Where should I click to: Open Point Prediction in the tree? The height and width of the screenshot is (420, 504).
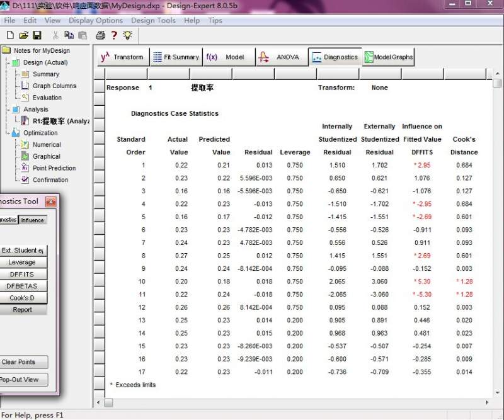coord(54,168)
